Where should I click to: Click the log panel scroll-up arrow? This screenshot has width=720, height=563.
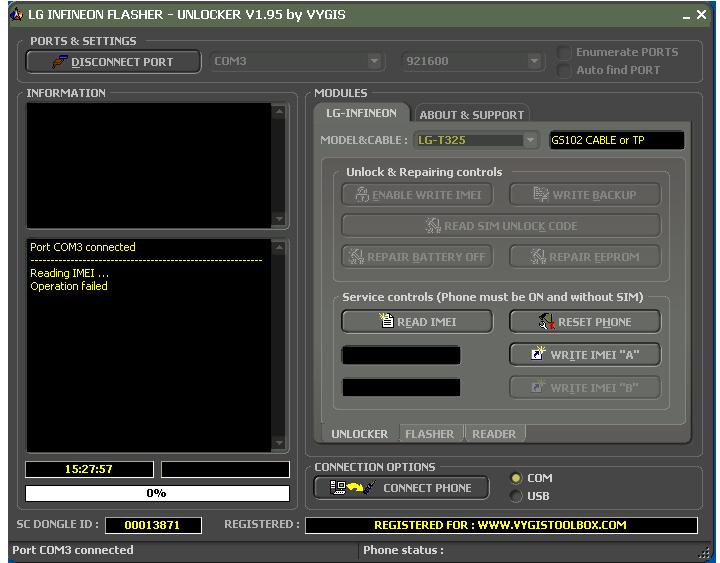[279, 248]
